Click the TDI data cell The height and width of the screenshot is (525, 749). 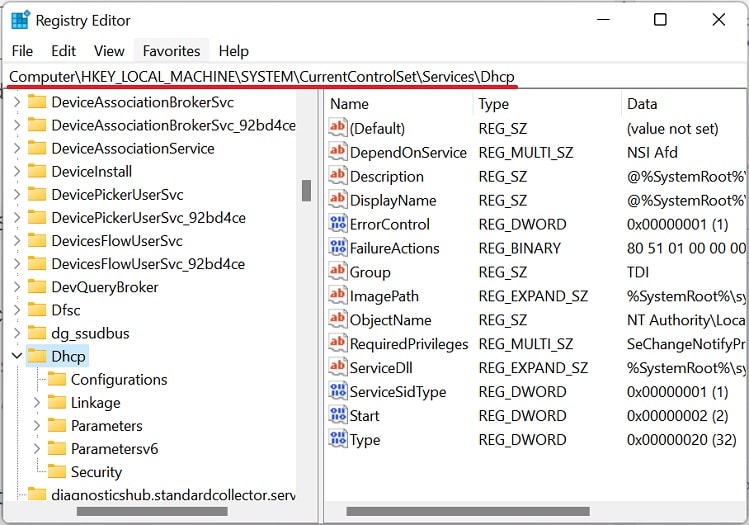point(638,272)
